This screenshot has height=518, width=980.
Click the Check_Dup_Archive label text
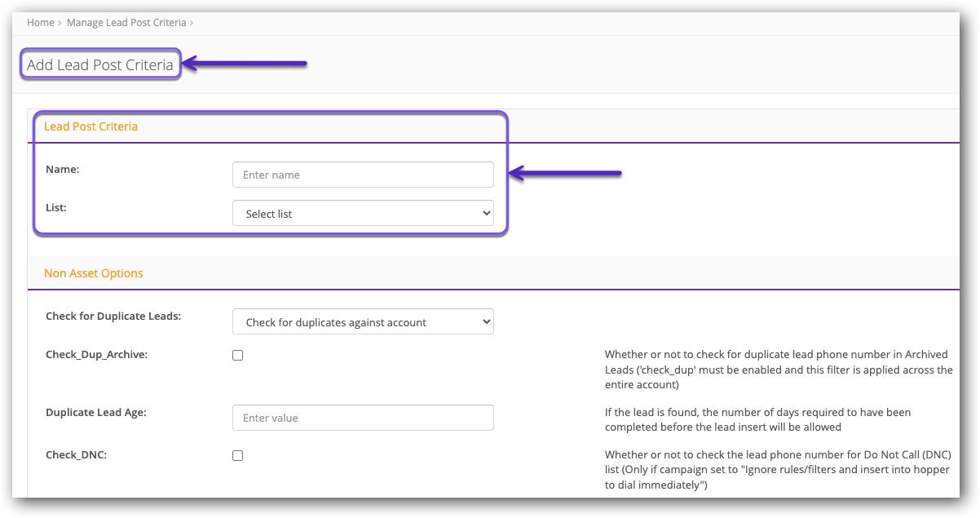point(96,355)
